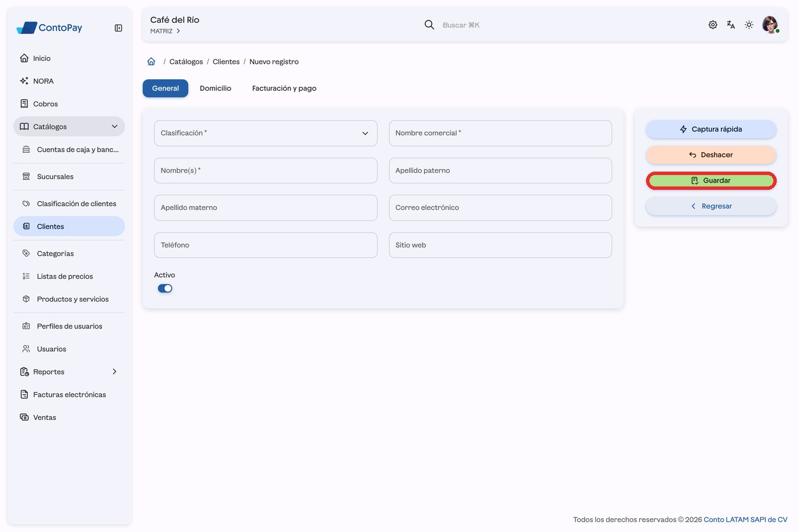Open the Clasificación dropdown
The height and width of the screenshot is (532, 799).
click(x=266, y=133)
